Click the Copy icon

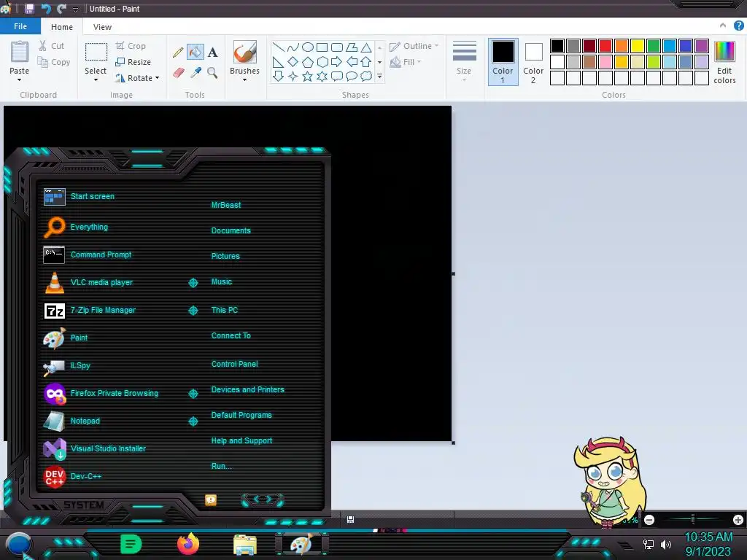tap(43, 62)
